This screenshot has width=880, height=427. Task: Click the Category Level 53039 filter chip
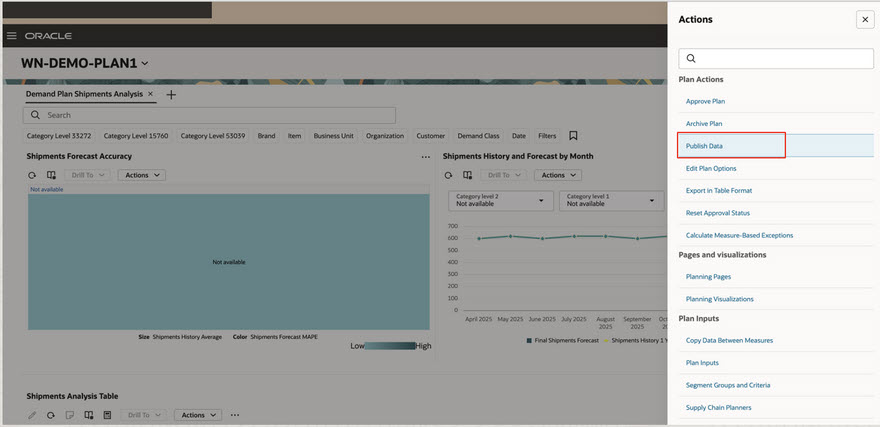tap(213, 136)
